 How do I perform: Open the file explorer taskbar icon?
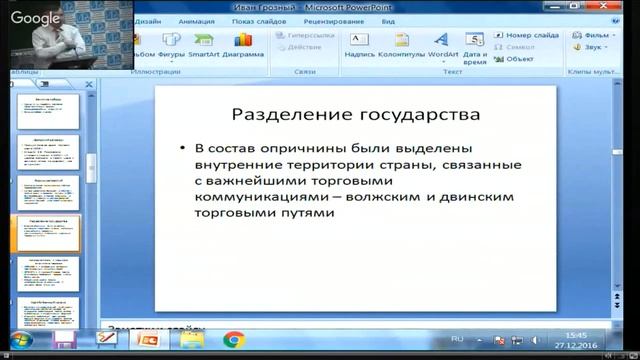coord(191,340)
